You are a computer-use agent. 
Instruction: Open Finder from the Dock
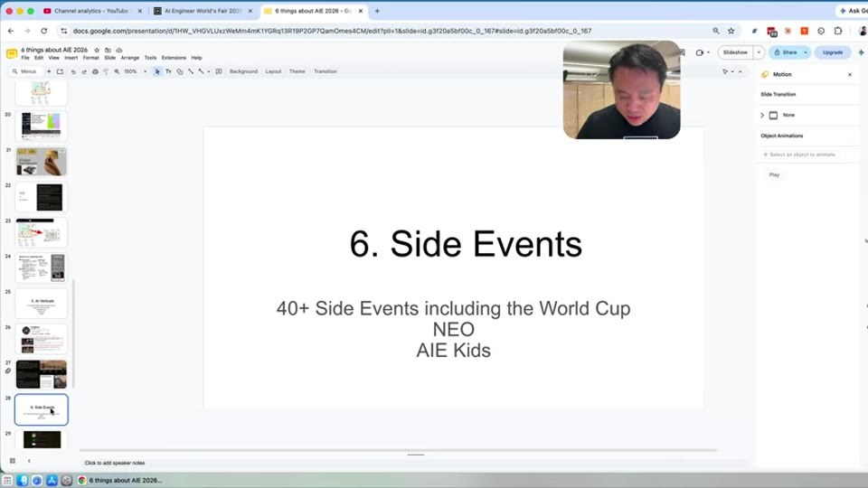click(22, 480)
